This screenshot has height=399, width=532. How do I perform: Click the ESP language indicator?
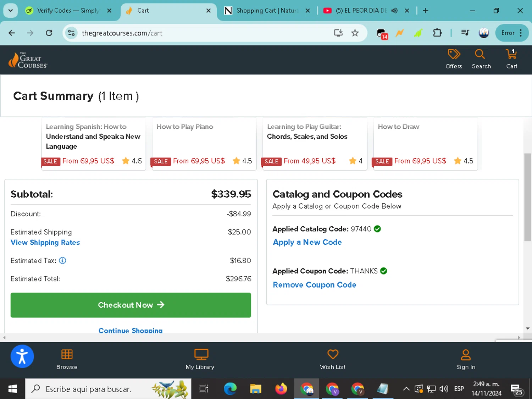[x=459, y=389]
